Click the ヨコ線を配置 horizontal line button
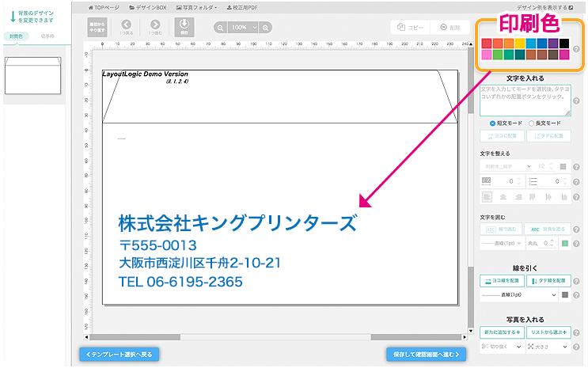588x368 pixels. click(501, 280)
